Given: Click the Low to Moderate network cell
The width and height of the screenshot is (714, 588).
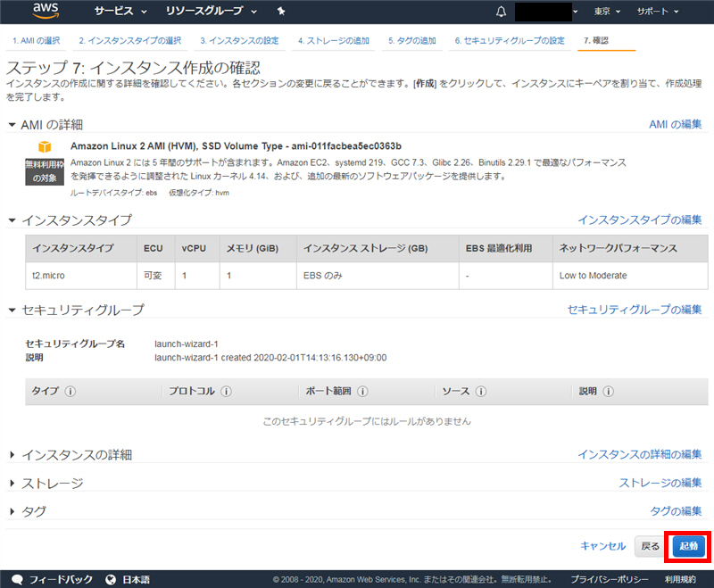Looking at the screenshot, I should point(630,276).
